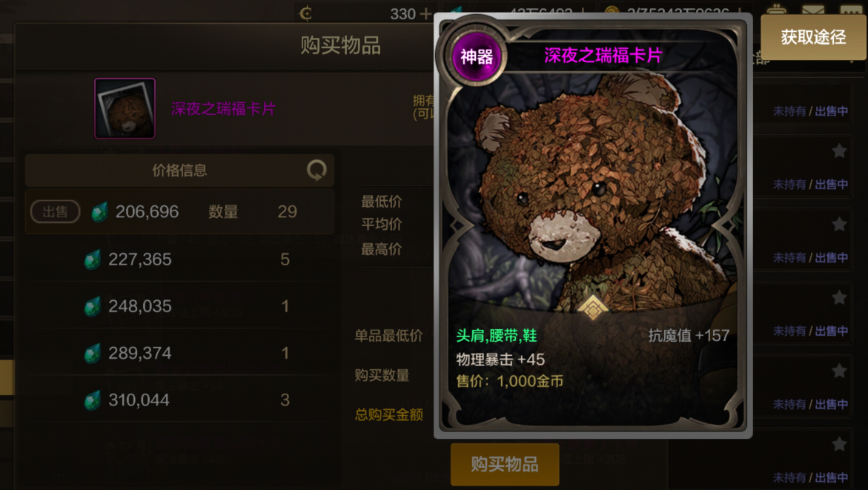
Task: Open the mail envelope icon
Action: point(813,11)
